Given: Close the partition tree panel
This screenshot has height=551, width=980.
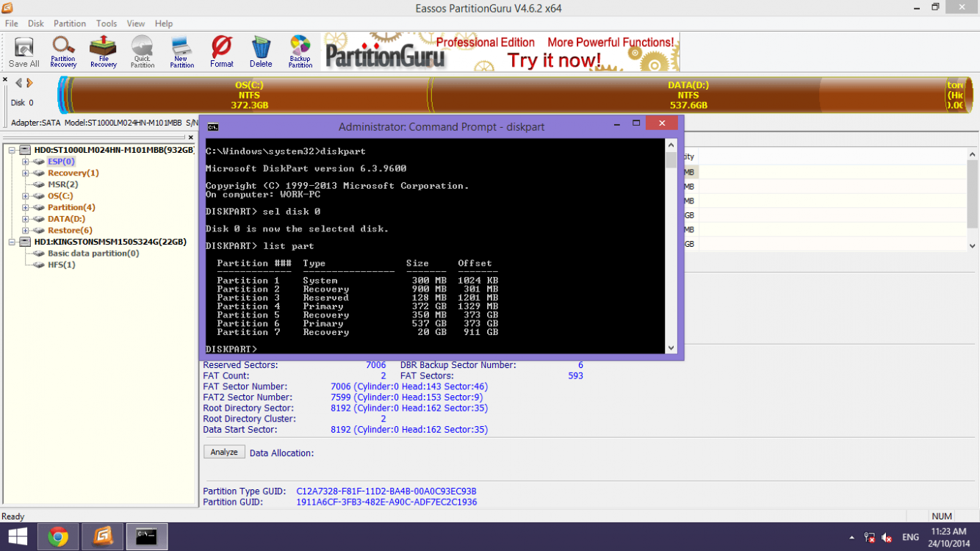Looking at the screenshot, I should 191,137.
